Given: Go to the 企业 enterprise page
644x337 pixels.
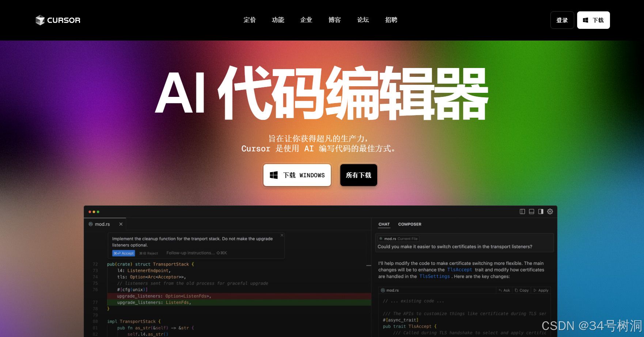Looking at the screenshot, I should [306, 20].
